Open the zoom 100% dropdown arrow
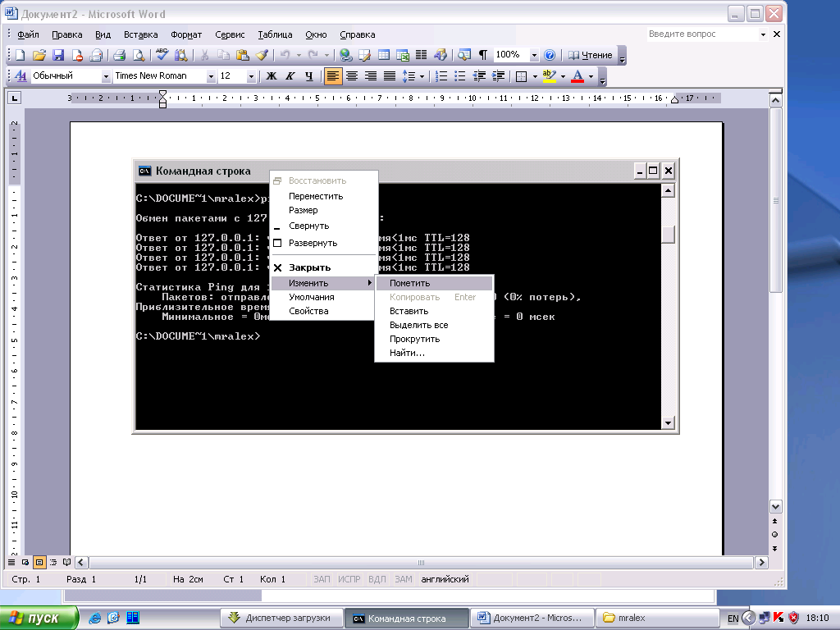Screen dimensions: 840x630 click(x=533, y=55)
